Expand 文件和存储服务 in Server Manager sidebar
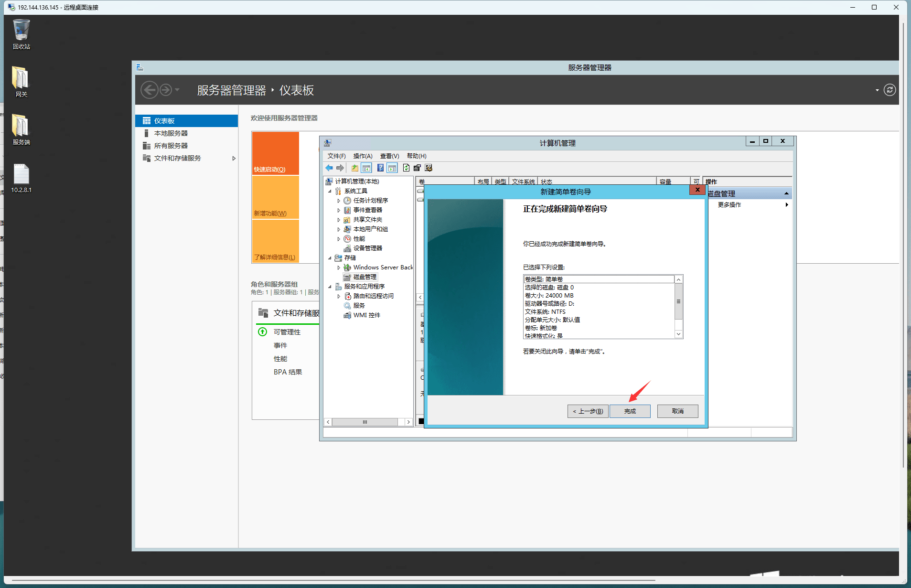911x588 pixels. click(234, 159)
